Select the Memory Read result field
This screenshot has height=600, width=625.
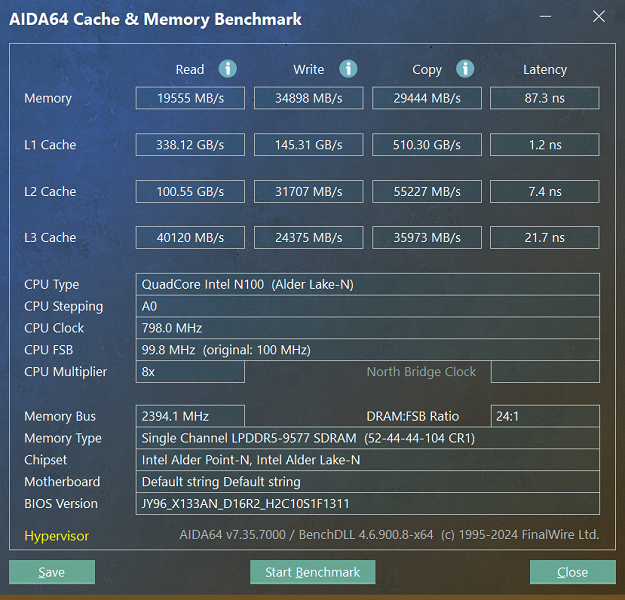coord(190,98)
